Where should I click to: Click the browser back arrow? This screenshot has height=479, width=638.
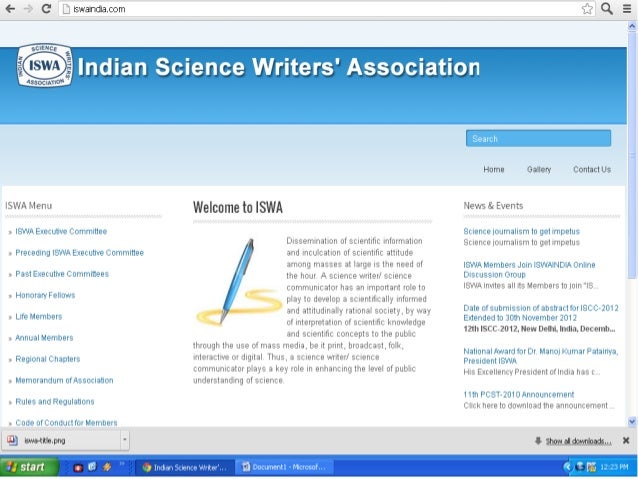(x=10, y=9)
